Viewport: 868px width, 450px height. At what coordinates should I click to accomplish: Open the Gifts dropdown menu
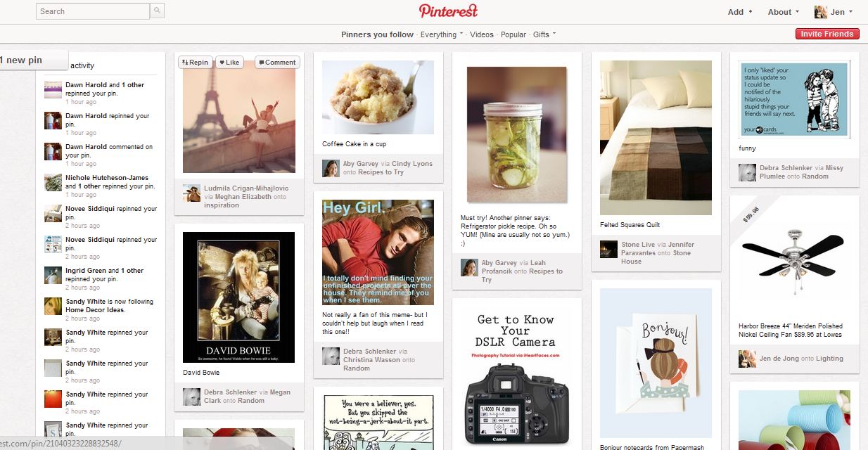(544, 34)
